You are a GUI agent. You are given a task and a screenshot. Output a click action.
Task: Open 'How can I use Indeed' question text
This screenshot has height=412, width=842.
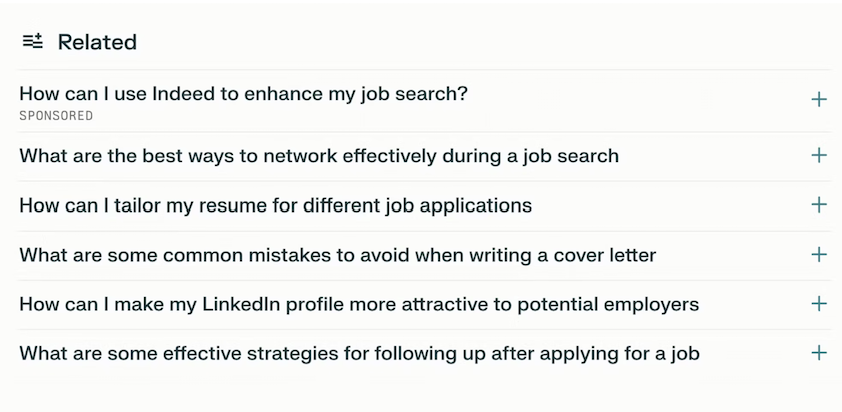243,94
